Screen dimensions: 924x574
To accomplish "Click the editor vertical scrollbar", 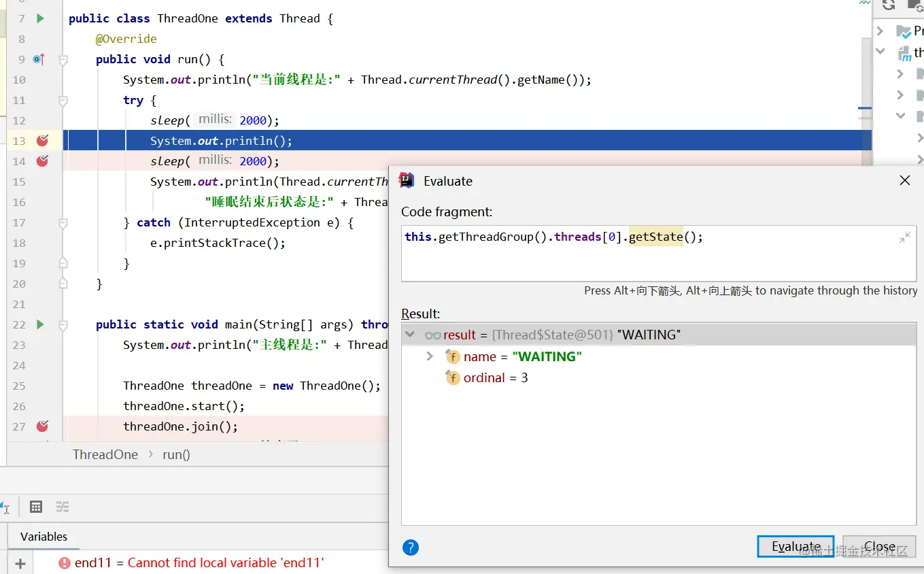I will (866, 102).
